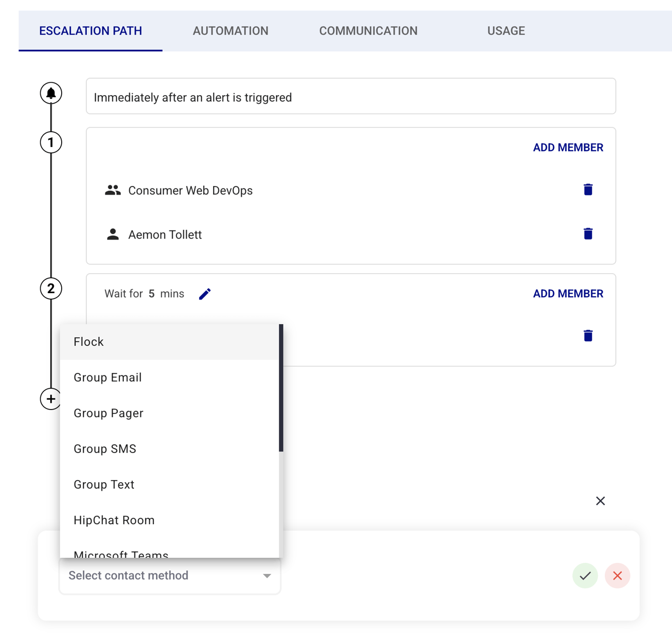Select Group Email option

108,377
